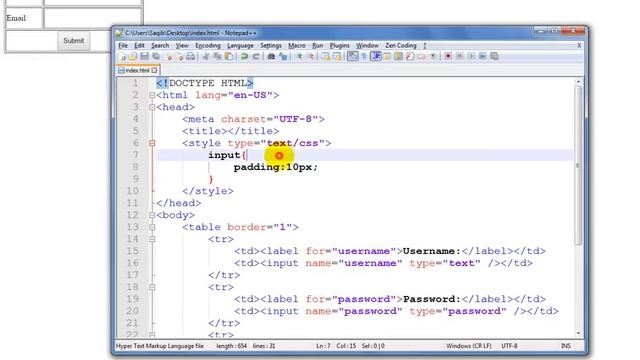Toggle INS mode in the status bar

(x=566, y=346)
